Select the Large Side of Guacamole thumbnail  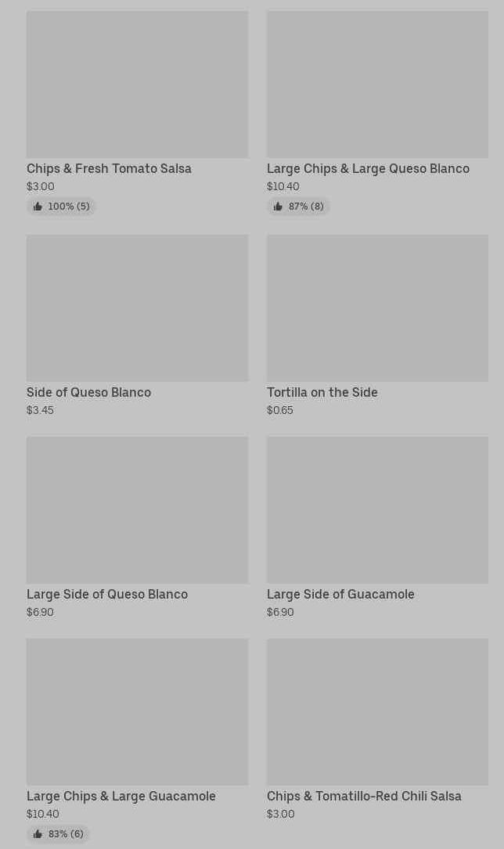click(x=377, y=510)
